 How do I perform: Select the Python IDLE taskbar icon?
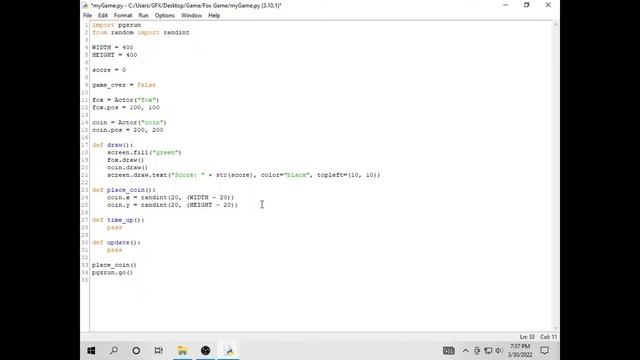click(x=229, y=351)
